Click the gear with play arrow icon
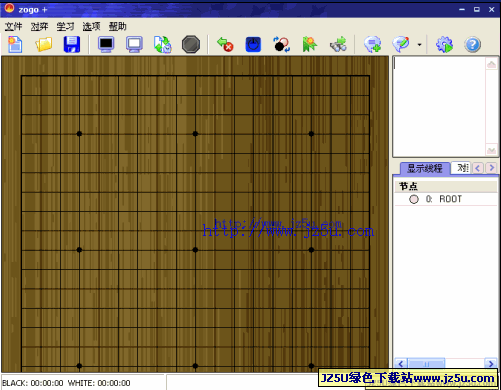This screenshot has width=501, height=390. [445, 44]
